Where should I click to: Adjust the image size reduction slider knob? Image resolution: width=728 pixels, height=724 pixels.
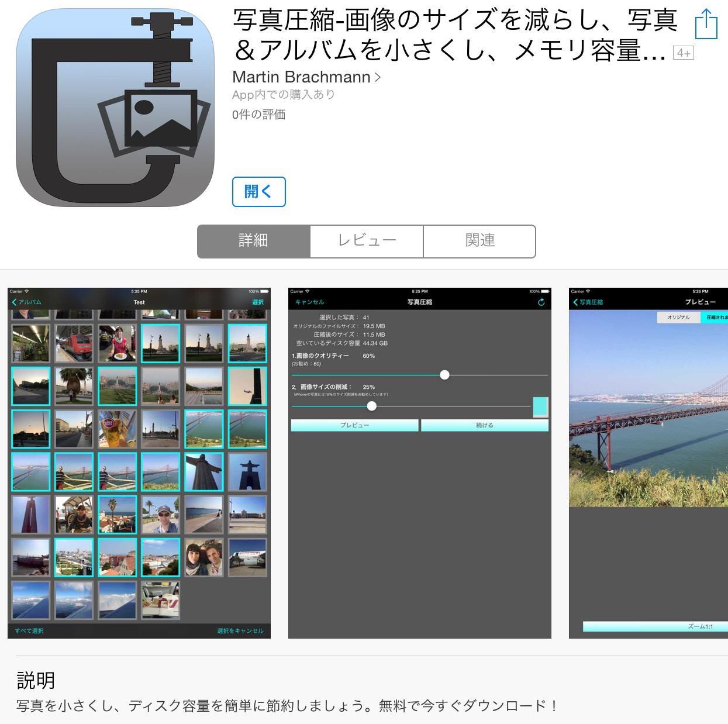tap(371, 406)
